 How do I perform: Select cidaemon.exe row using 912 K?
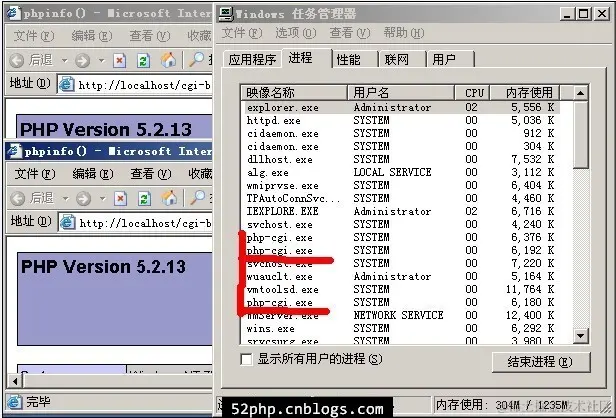click(x=400, y=134)
